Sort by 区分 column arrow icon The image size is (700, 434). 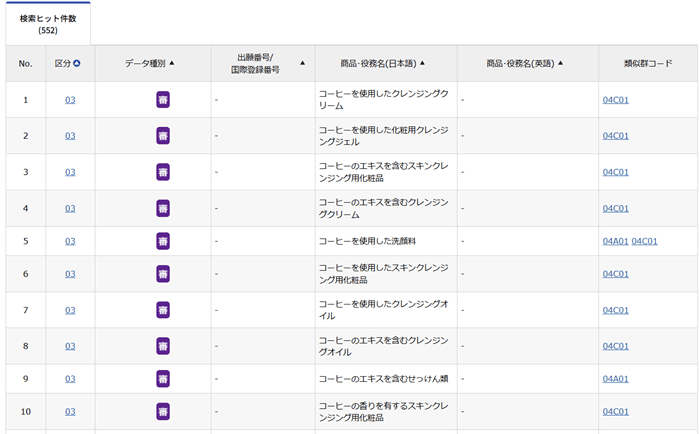click(77, 63)
